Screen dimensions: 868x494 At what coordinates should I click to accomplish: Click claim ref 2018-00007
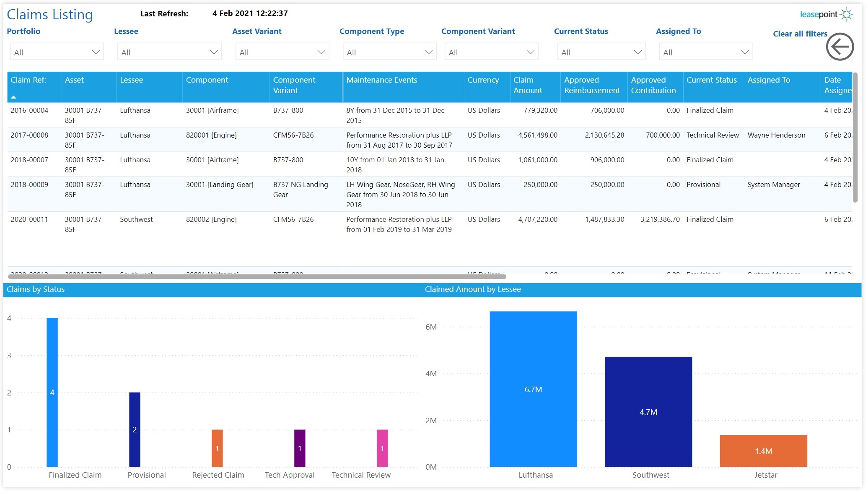pos(29,160)
